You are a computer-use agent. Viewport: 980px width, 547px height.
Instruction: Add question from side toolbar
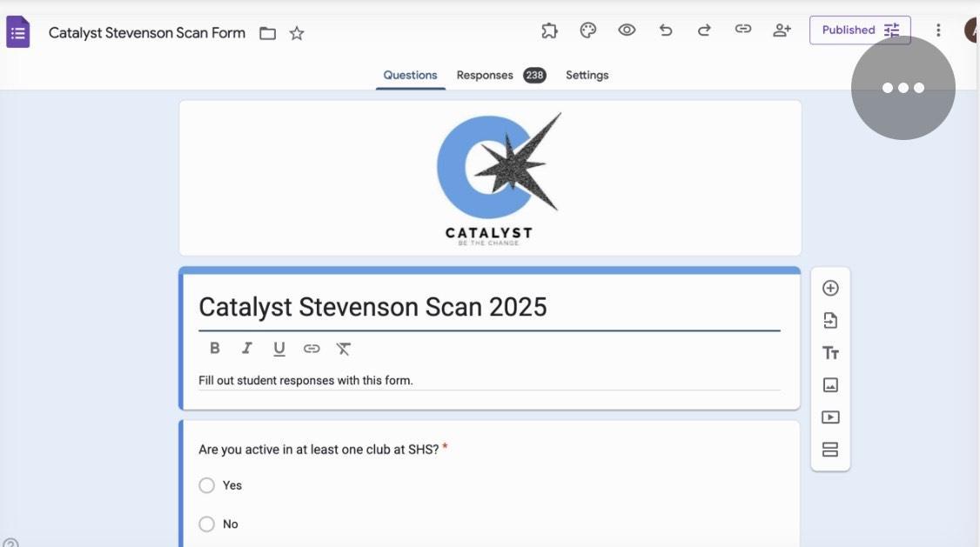click(x=830, y=288)
